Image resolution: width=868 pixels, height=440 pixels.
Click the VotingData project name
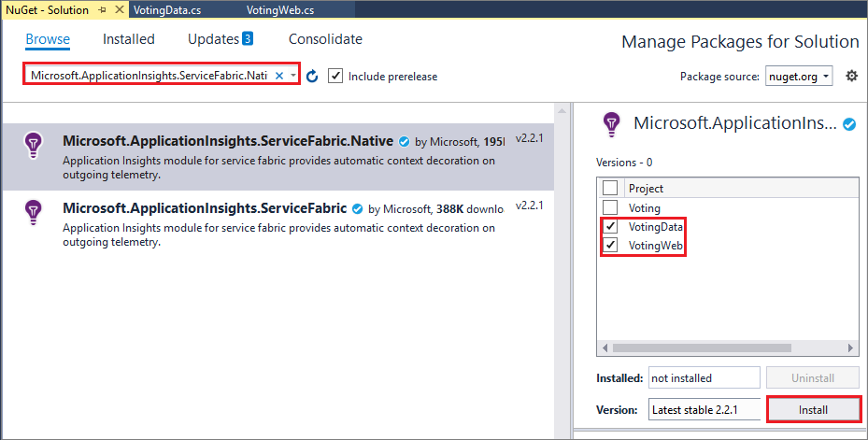coord(655,227)
